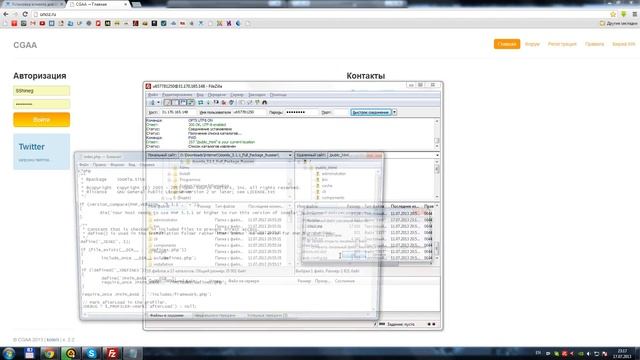Open the Gmail bookmark icon
This screenshot has width=640, height=360.
pyautogui.click(x=33, y=24)
